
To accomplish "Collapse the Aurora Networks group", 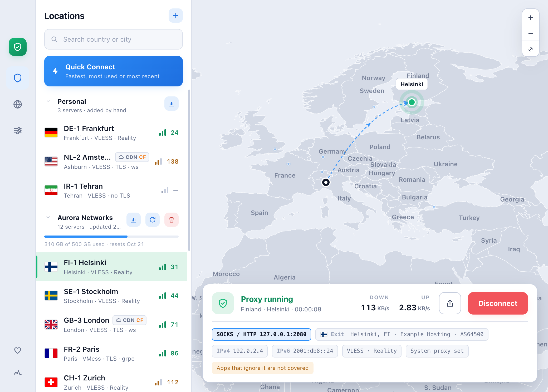I will (x=48, y=217).
